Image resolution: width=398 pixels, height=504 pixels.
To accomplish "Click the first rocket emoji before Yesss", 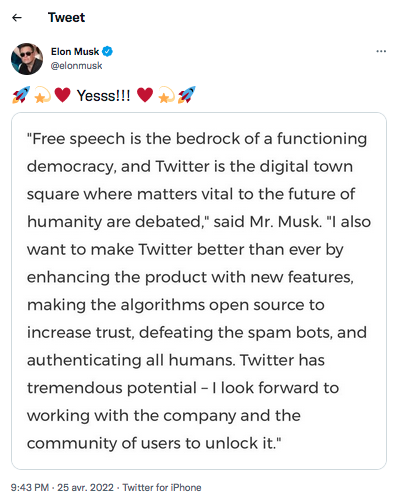I will coord(21,95).
